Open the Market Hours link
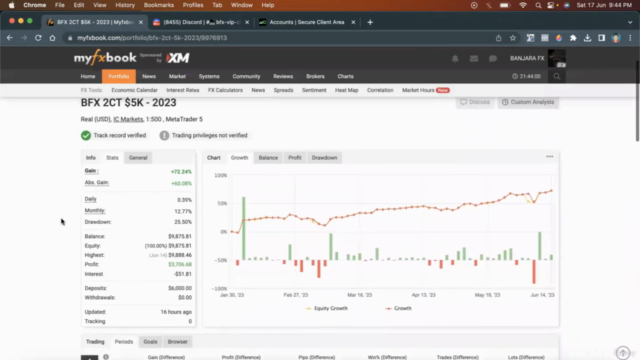Image resolution: width=640 pixels, height=360 pixels. tap(418, 90)
